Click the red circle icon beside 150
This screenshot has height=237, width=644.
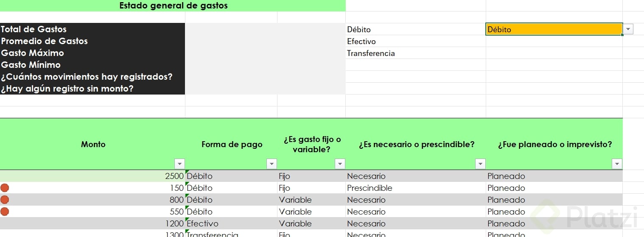(x=5, y=188)
